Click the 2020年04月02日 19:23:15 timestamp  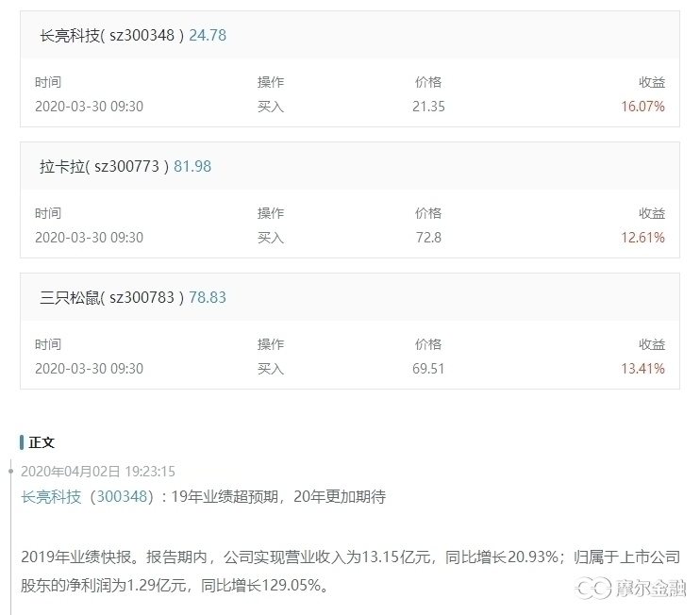pyautogui.click(x=98, y=472)
